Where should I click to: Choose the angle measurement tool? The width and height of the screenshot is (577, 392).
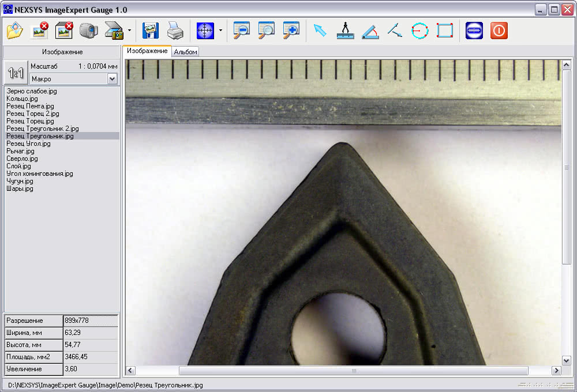370,31
